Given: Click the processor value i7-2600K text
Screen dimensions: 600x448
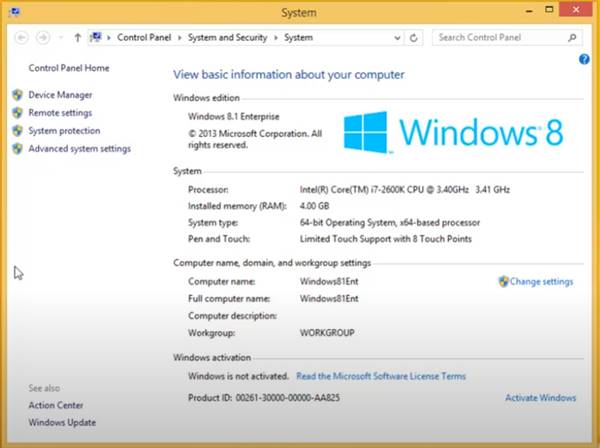Looking at the screenshot, I should click(404, 190).
